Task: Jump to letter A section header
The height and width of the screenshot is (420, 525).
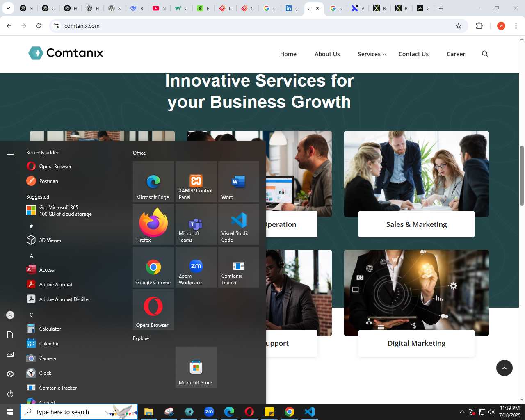Action: click(31, 256)
